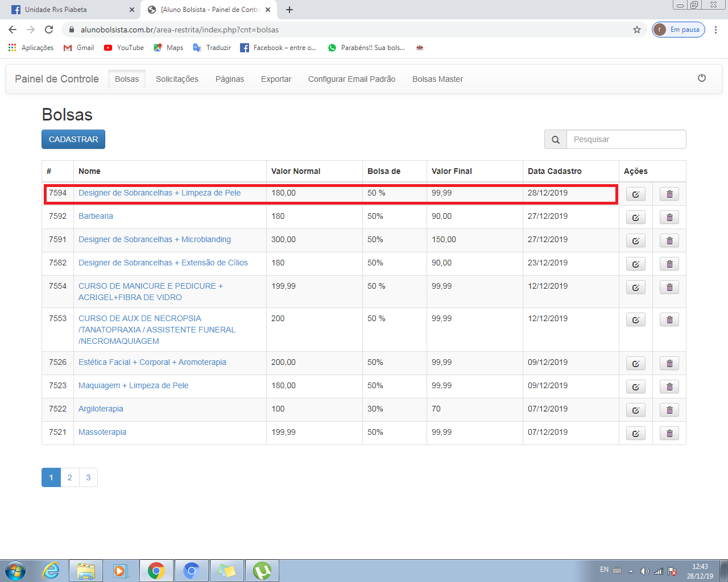Click the search magnifier icon
Image resolution: width=728 pixels, height=582 pixels.
click(555, 139)
